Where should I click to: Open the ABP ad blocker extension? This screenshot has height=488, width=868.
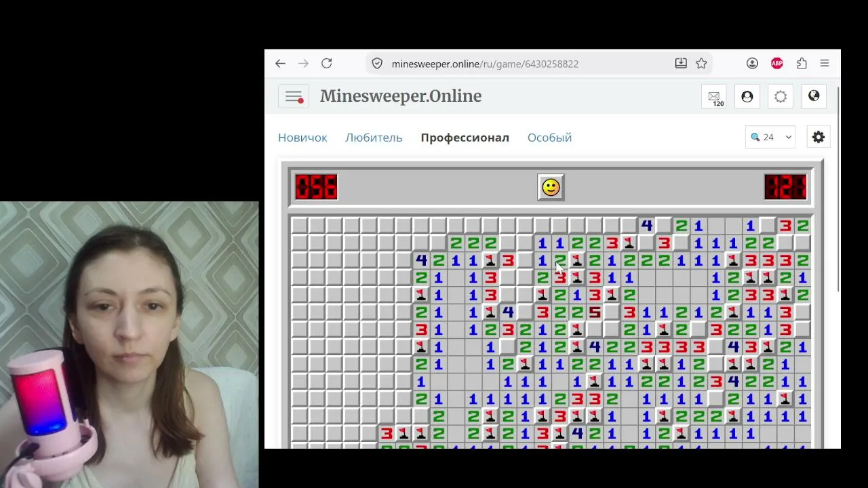777,64
